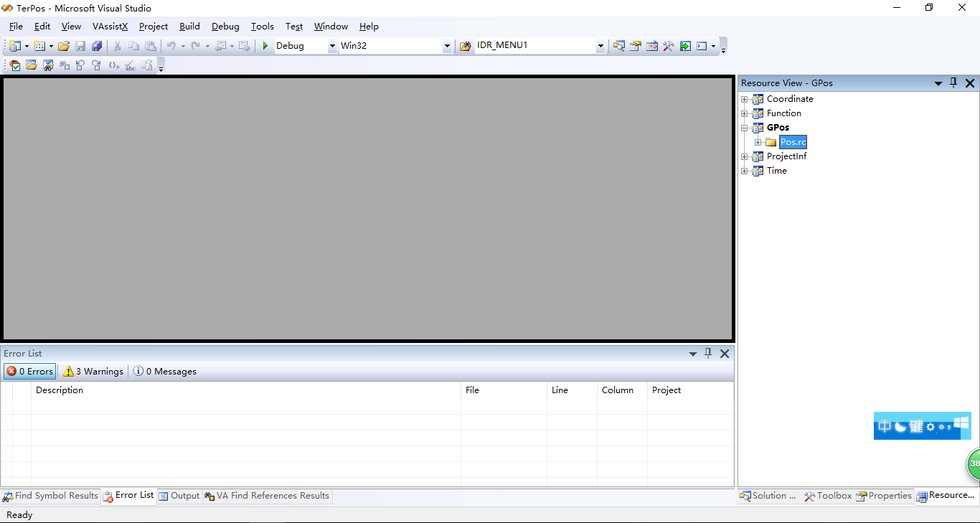Open the Object Browser toolbar icon
The image size is (980, 523).
tap(652, 46)
